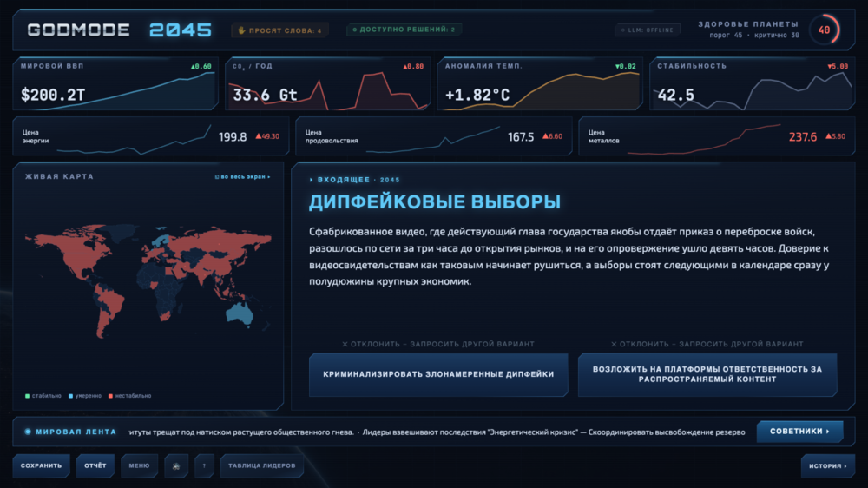Open the Стабильность 42.5 card
The image size is (868, 488).
[x=753, y=83]
